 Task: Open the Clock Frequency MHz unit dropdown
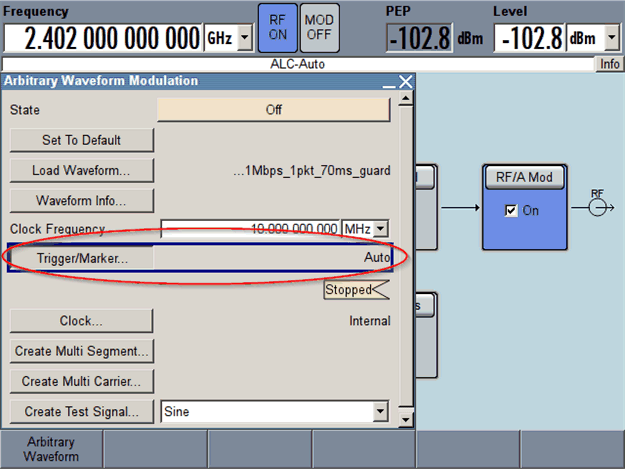pos(381,229)
